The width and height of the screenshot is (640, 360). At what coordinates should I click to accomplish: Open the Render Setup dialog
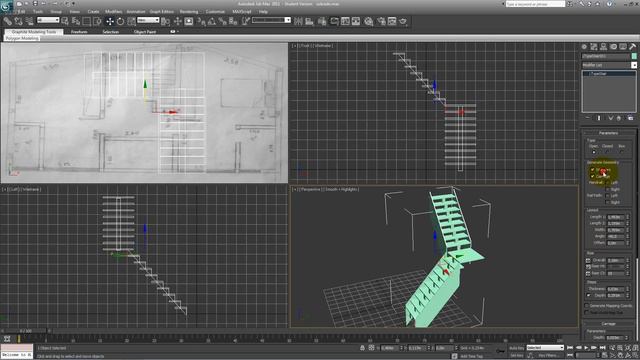(381, 21)
